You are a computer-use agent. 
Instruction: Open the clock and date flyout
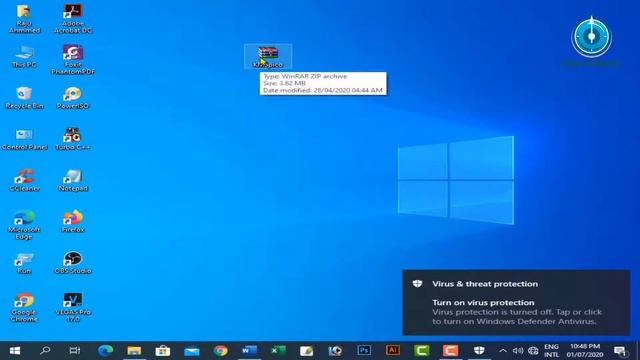pyautogui.click(x=585, y=351)
